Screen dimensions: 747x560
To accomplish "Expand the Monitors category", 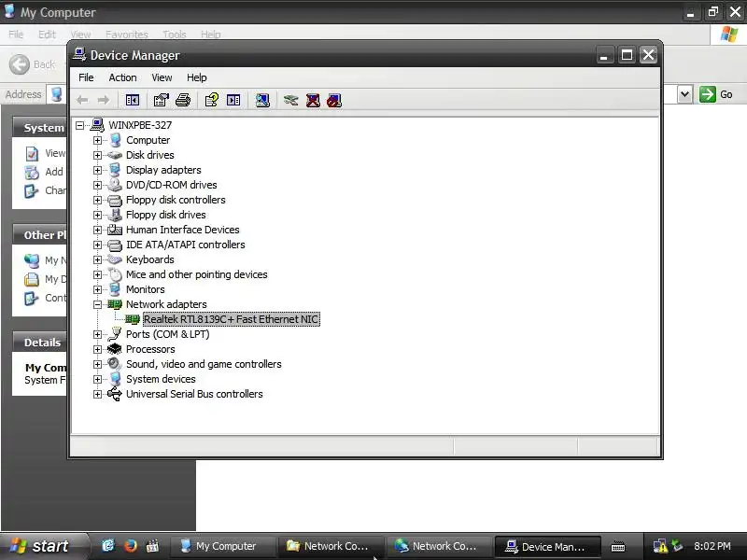I will pyautogui.click(x=97, y=289).
